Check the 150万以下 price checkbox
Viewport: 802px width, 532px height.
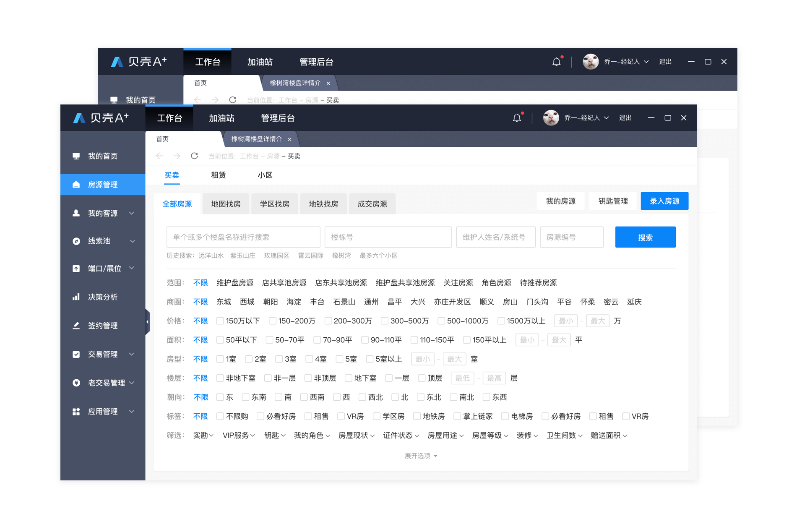[220, 321]
